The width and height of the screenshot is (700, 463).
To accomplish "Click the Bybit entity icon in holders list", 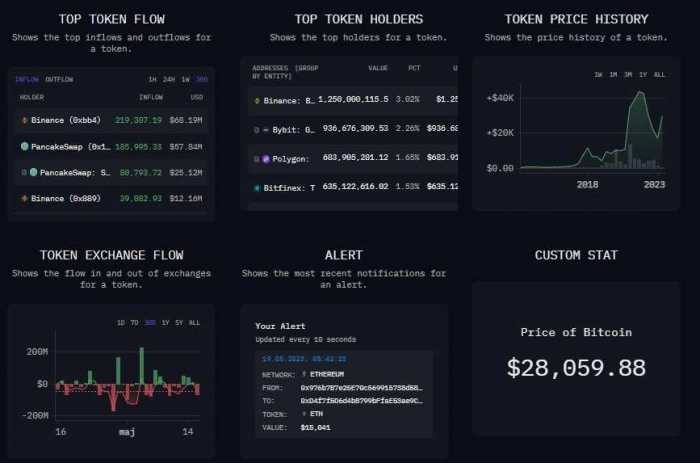I will coord(265,129).
